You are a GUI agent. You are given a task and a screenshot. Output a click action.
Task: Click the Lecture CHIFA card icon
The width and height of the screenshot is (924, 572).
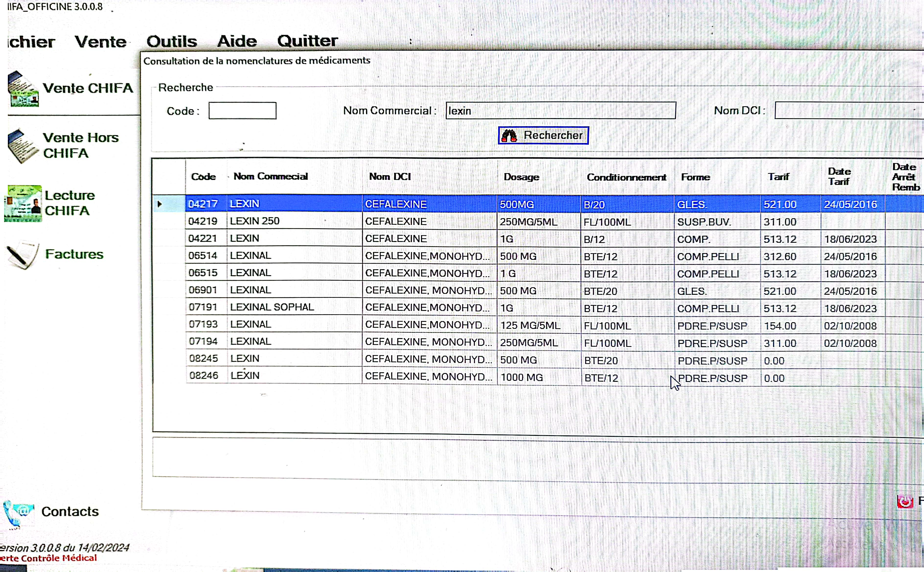pos(23,204)
